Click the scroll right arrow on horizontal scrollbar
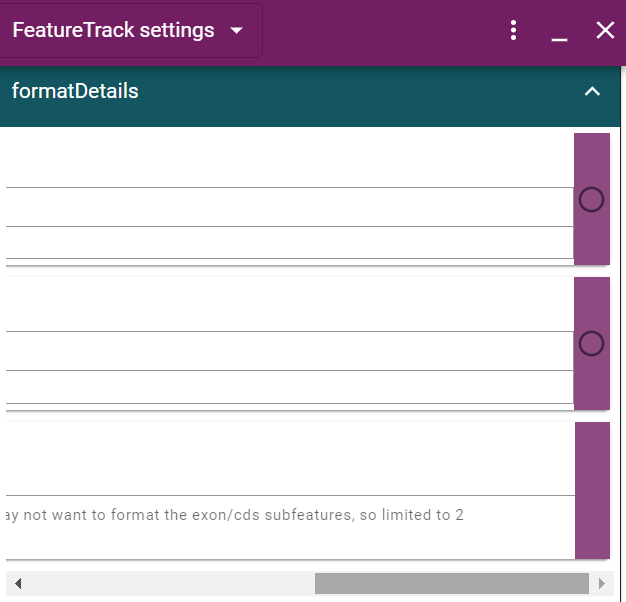This screenshot has height=602, width=626. tap(601, 584)
